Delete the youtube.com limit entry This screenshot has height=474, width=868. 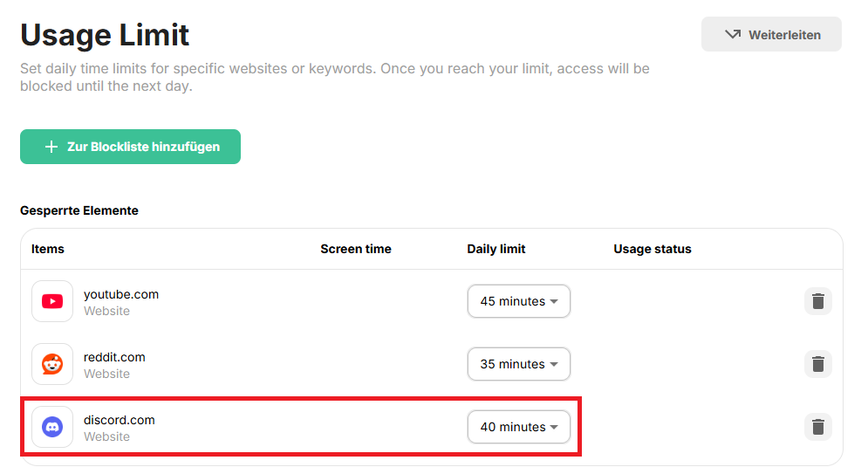(x=817, y=301)
